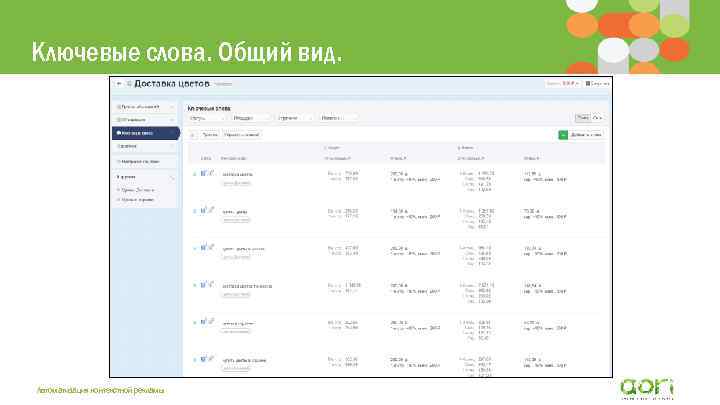Open the account menu in top-right corner
This screenshot has height=405, width=720.
[597, 84]
